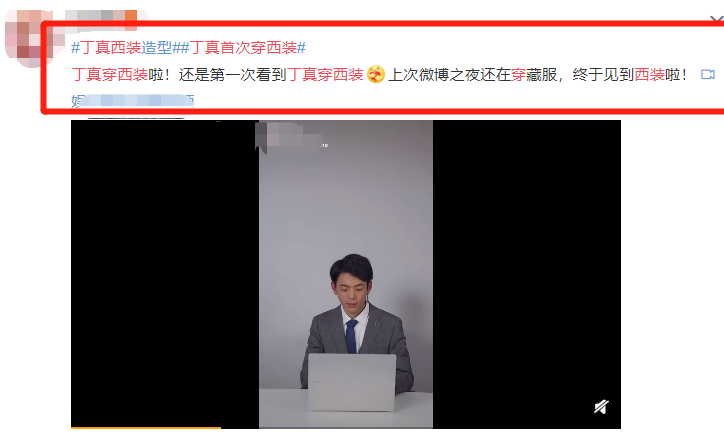The image size is (724, 435).
Task: Click the first red 丁真穿西装 keyword
Action: coord(109,74)
